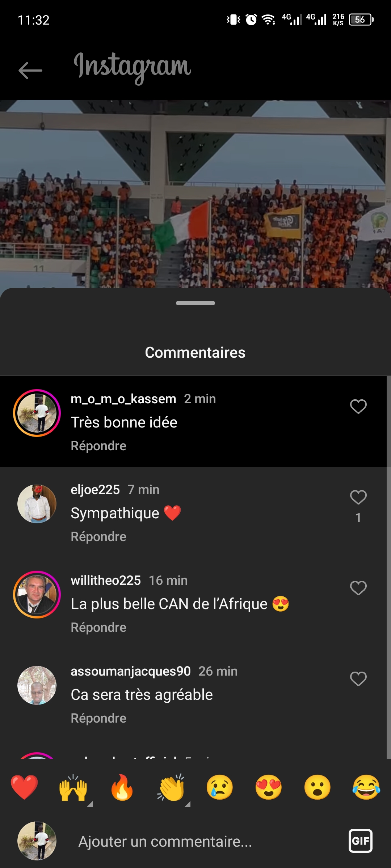Viewport: 391px width, 868px height.
Task: Open the GIF picker button
Action: [x=360, y=841]
